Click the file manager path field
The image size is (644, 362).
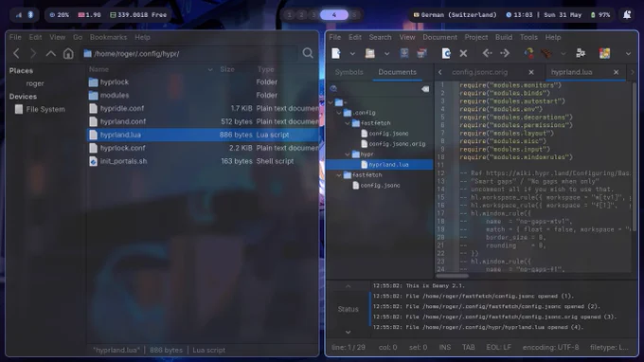click(x=189, y=53)
